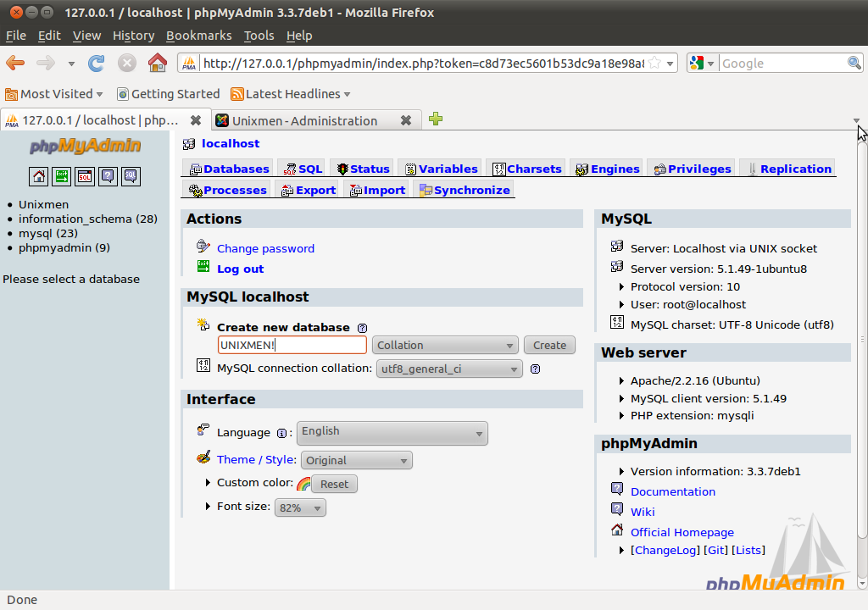Screen dimensions: 868x610
Task: Click the Home icon in the sidebar
Action: coord(38,176)
